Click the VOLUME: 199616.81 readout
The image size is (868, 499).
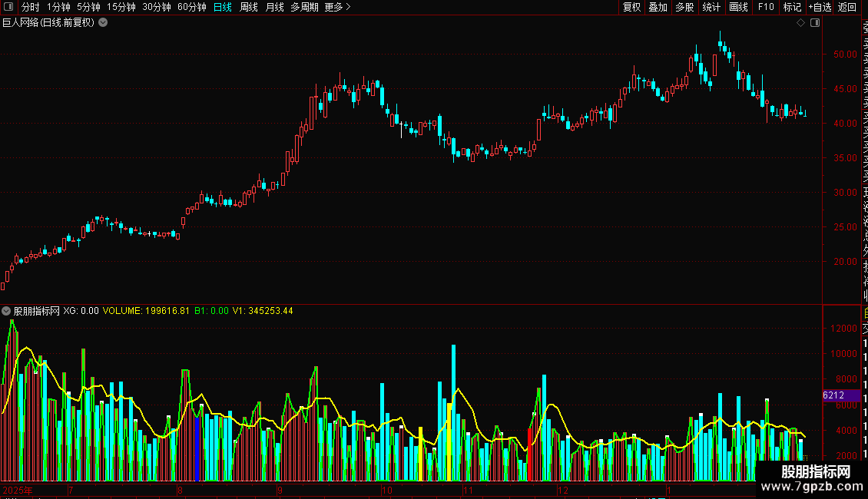[x=146, y=311]
